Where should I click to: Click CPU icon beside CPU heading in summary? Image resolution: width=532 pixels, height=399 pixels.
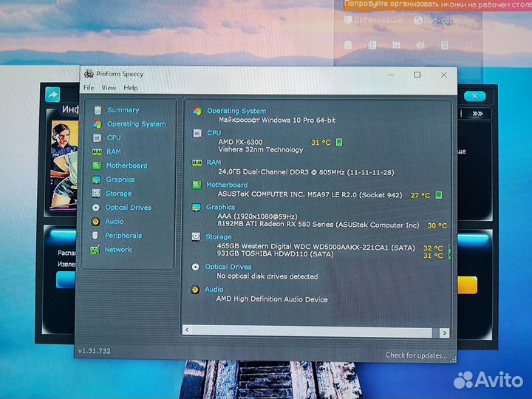(x=197, y=133)
